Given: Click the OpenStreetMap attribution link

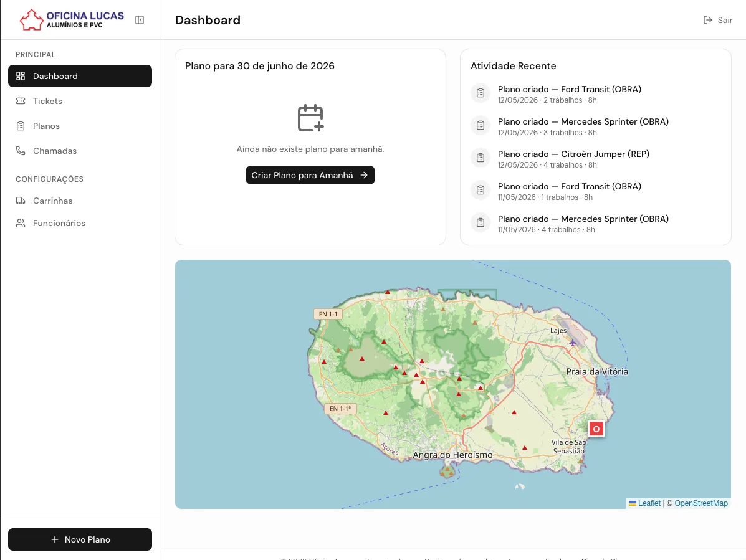Looking at the screenshot, I should [x=701, y=503].
